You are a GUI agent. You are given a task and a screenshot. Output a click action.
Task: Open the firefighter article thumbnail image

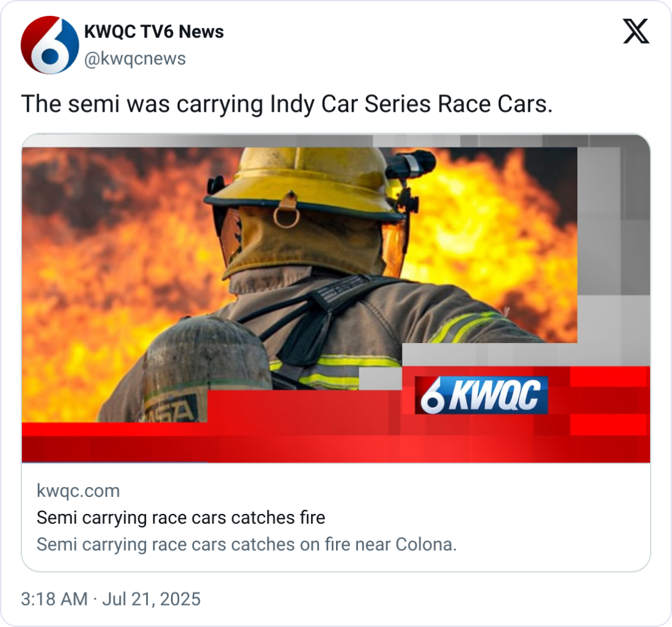click(336, 298)
